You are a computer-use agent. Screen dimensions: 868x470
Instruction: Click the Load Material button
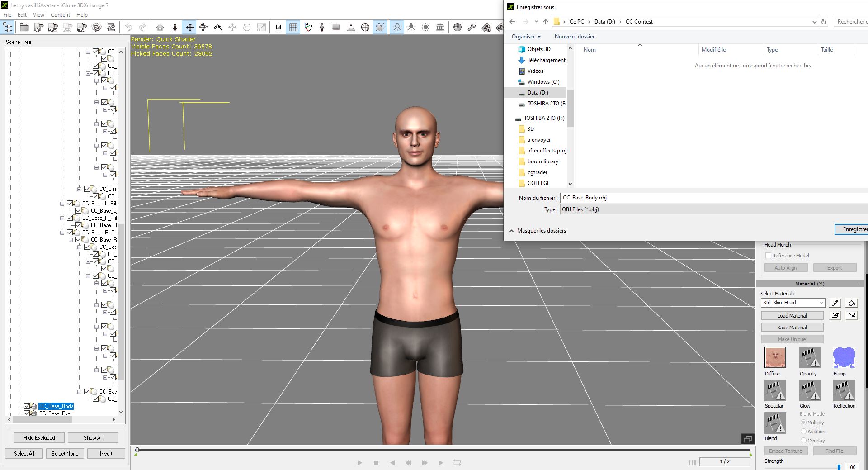[x=792, y=316]
